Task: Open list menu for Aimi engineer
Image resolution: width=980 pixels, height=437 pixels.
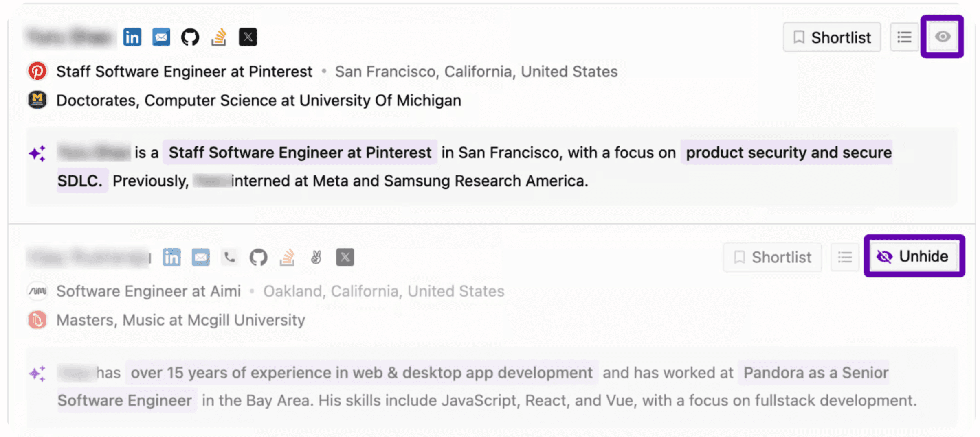Action: [x=845, y=257]
